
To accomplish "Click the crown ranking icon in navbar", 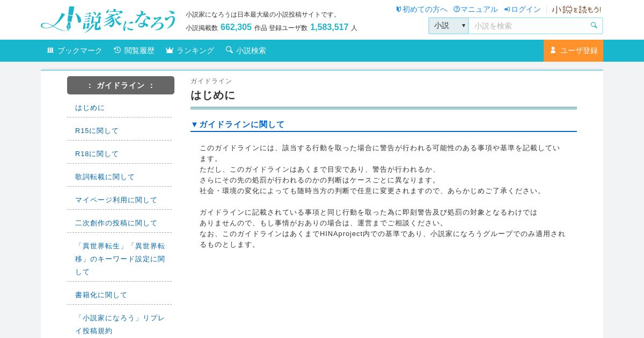I will pyautogui.click(x=170, y=50).
